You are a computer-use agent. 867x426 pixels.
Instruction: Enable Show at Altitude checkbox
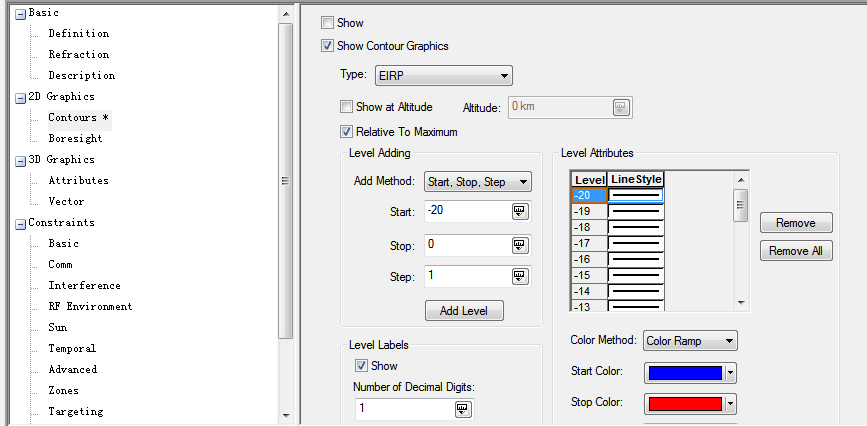[x=346, y=107]
